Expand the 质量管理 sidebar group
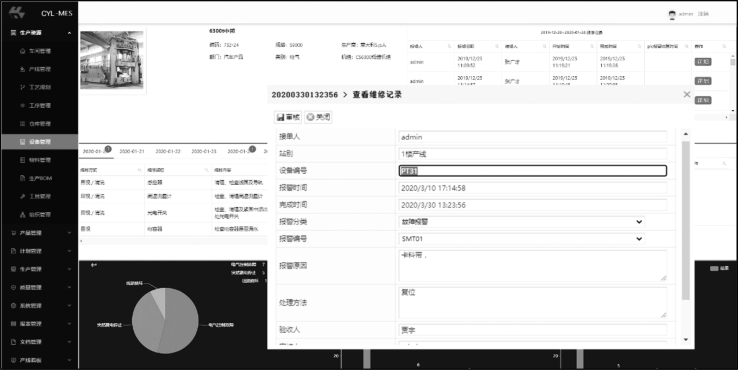The width and height of the screenshot is (738, 370). coord(69,287)
